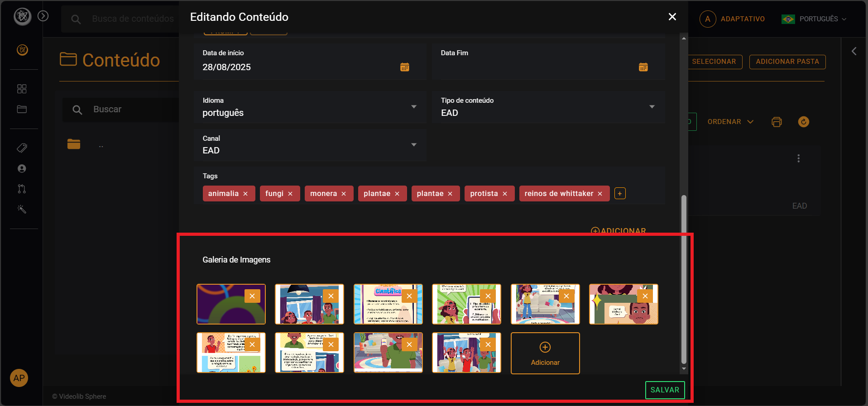Click the 'Tags' label
This screenshot has height=406, width=868.
point(210,176)
